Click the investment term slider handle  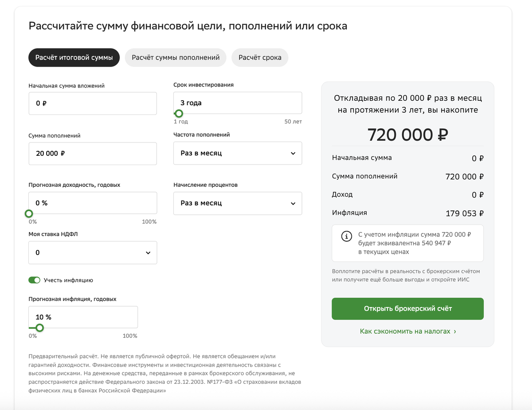179,114
